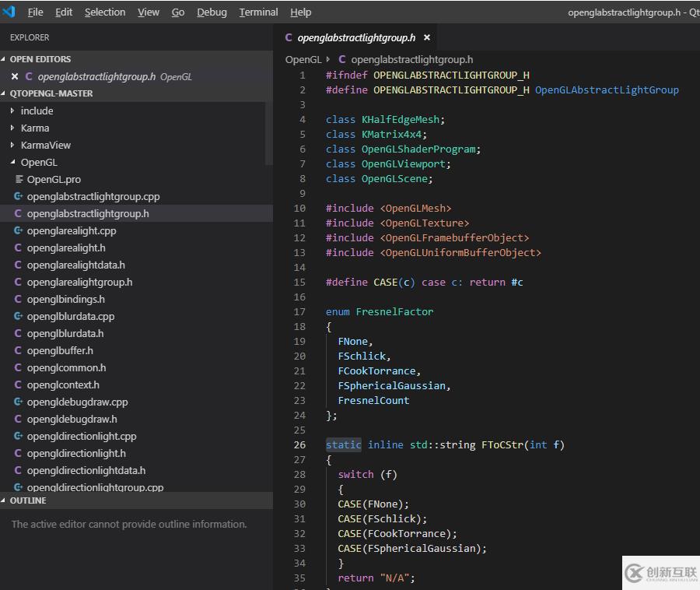Click the openglabstractlightgroup.cpp file icon
Image resolution: width=700 pixels, height=590 pixels.
tap(19, 196)
